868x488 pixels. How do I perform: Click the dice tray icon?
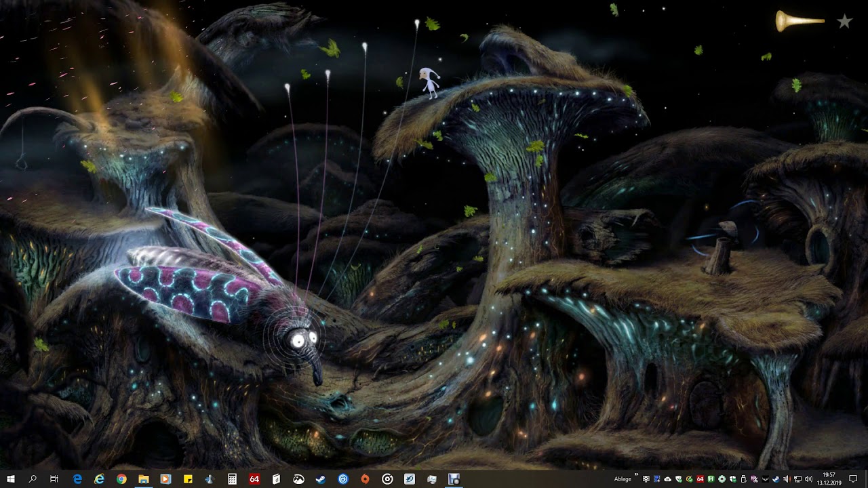pyautogui.click(x=646, y=479)
